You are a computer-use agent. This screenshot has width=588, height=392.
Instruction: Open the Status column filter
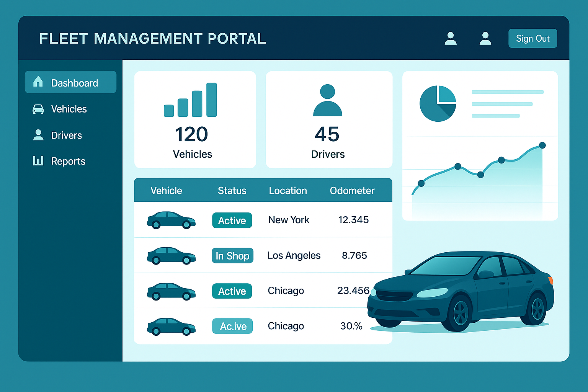pyautogui.click(x=232, y=190)
